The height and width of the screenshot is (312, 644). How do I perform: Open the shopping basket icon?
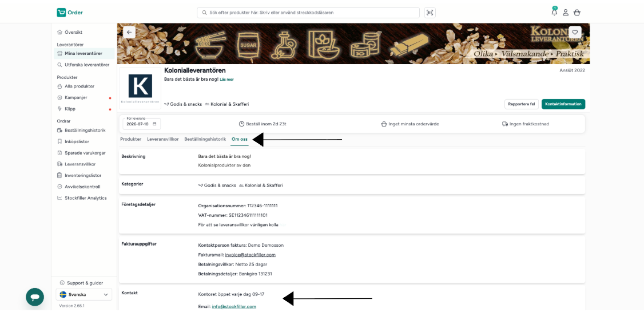577,13
